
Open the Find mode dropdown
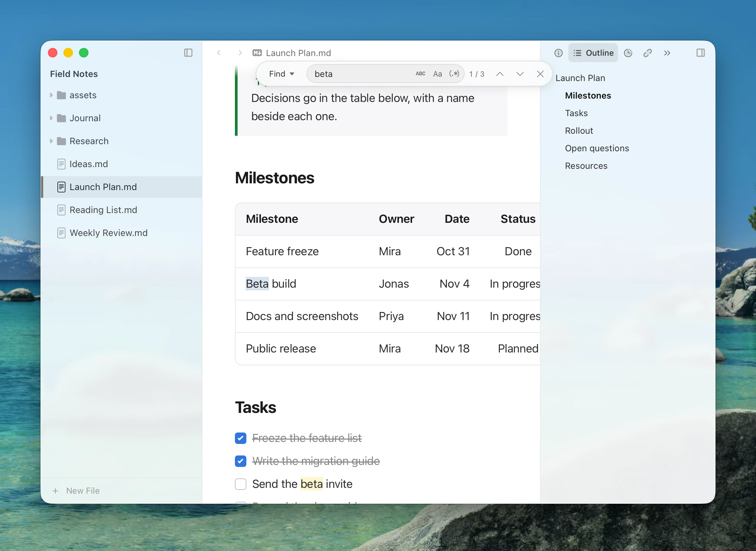tap(281, 74)
